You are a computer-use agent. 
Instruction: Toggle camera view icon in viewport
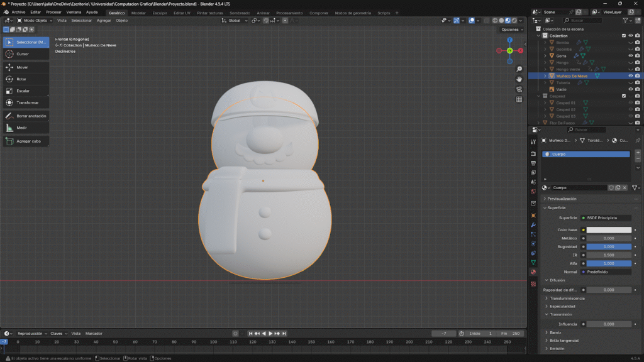coord(519,89)
